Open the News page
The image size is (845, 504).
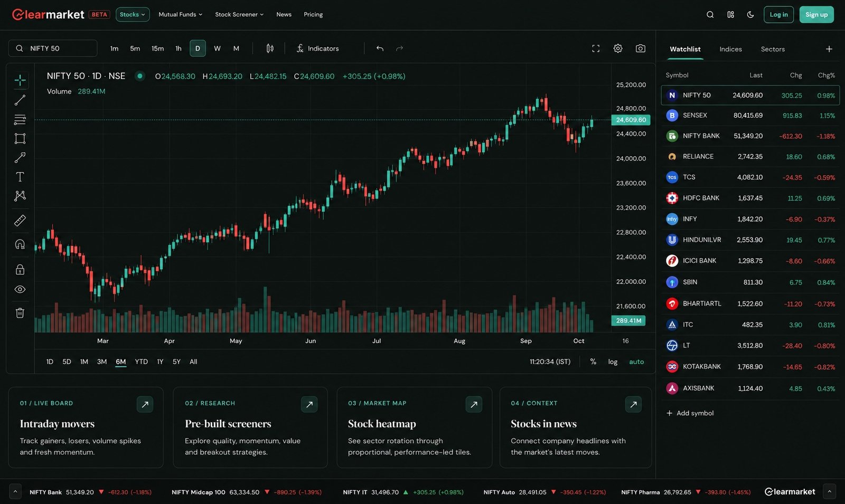tap(284, 15)
